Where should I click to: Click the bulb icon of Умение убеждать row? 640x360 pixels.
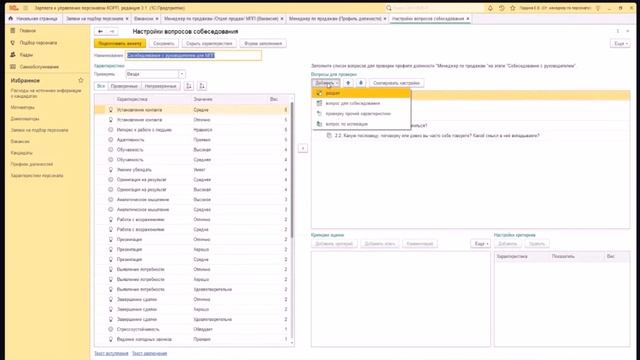click(x=111, y=169)
